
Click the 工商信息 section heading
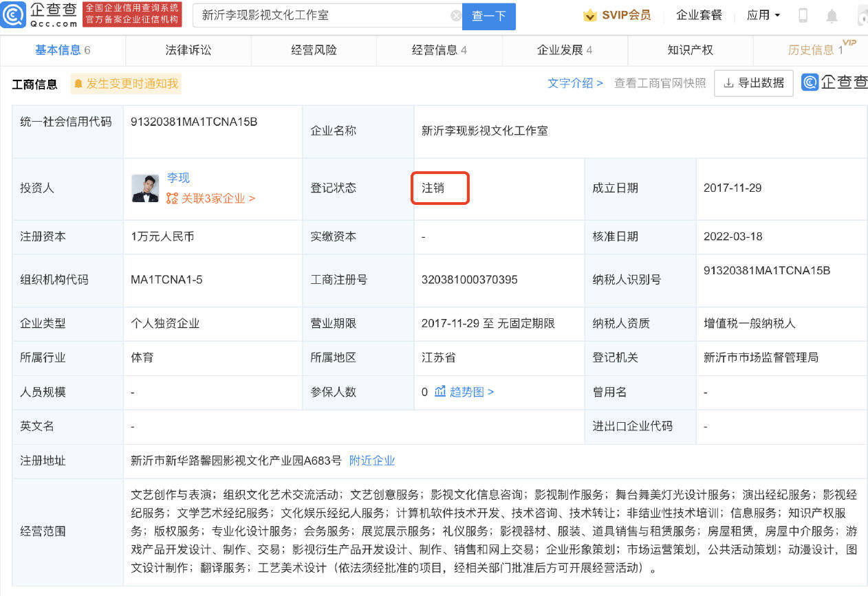(35, 85)
